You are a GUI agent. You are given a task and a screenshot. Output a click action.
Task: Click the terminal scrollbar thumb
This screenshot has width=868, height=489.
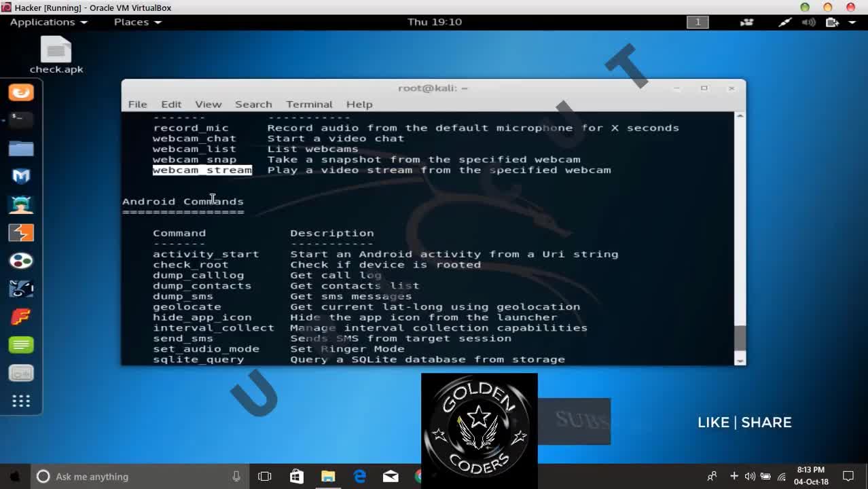740,338
